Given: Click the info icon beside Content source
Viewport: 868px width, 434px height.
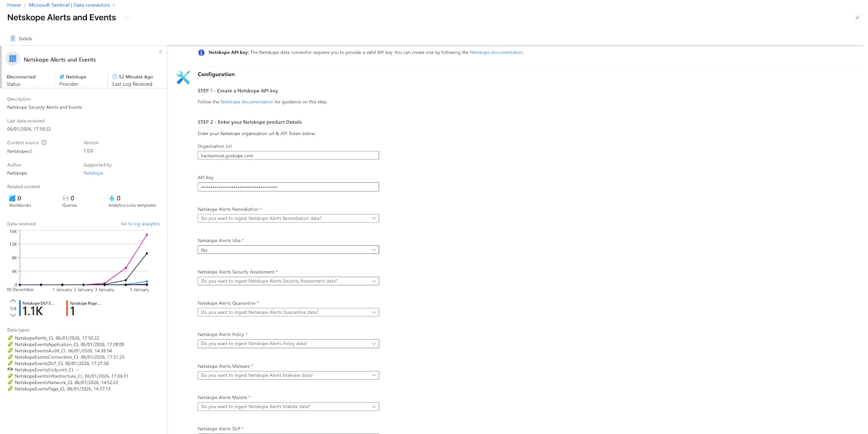Looking at the screenshot, I should click(x=44, y=143).
